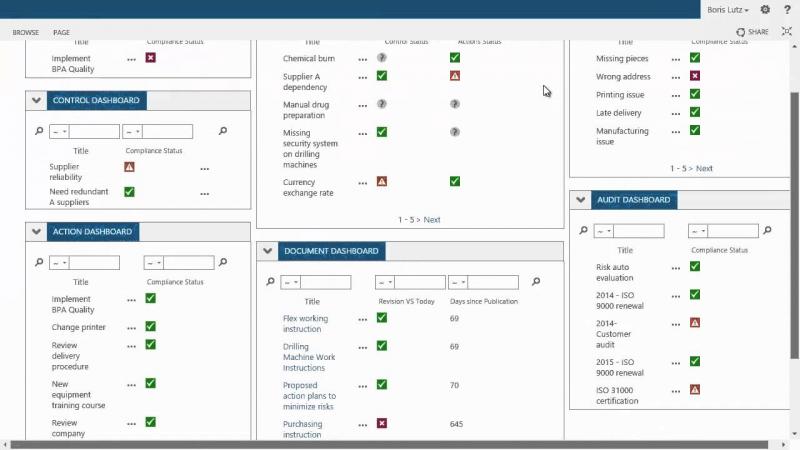The height and width of the screenshot is (450, 800).
Task: Click green check for Need redundant A suppliers
Action: pos(129,192)
